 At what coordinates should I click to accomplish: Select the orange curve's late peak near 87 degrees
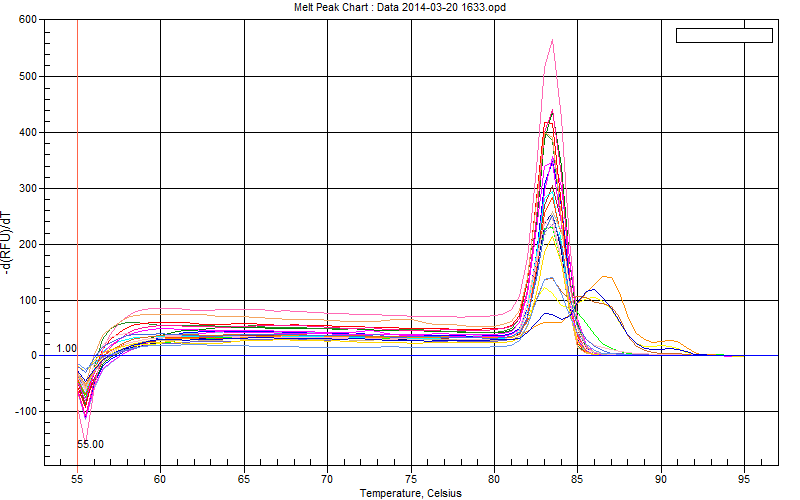click(x=606, y=277)
